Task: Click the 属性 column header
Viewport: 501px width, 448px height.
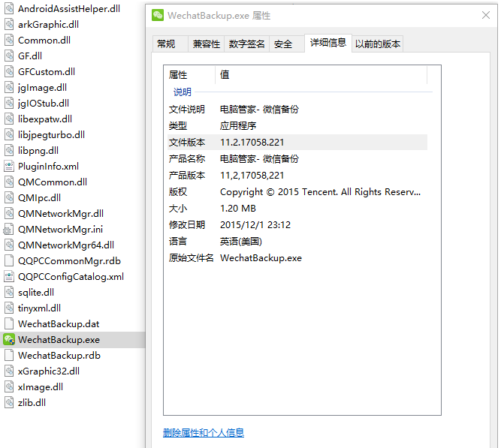Action: click(189, 75)
